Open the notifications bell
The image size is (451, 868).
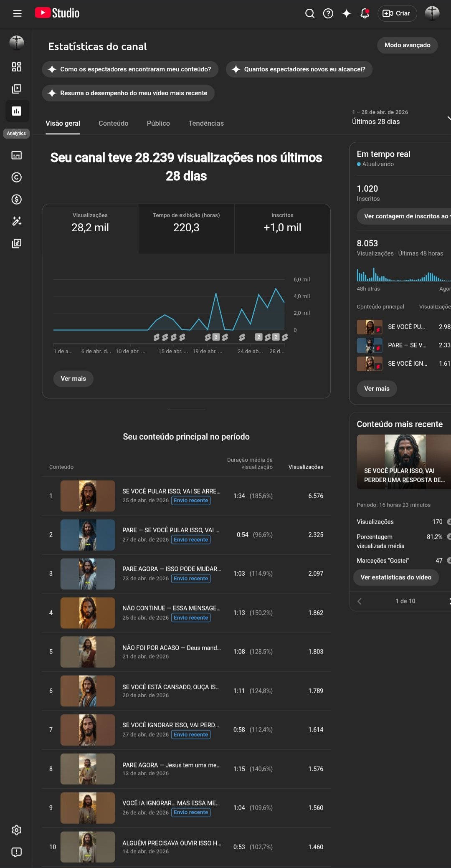[365, 13]
